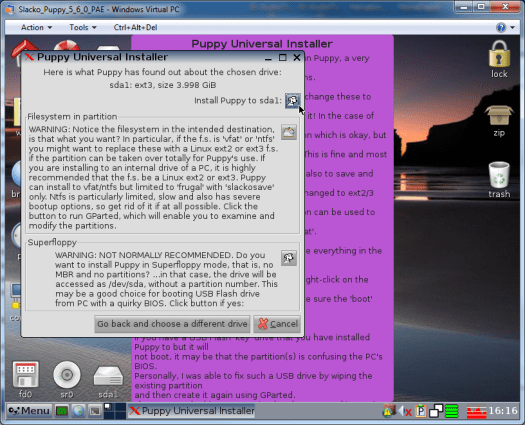525x425 pixels.
Task: Open the Action menu of Virtual PC
Action: tap(36, 27)
